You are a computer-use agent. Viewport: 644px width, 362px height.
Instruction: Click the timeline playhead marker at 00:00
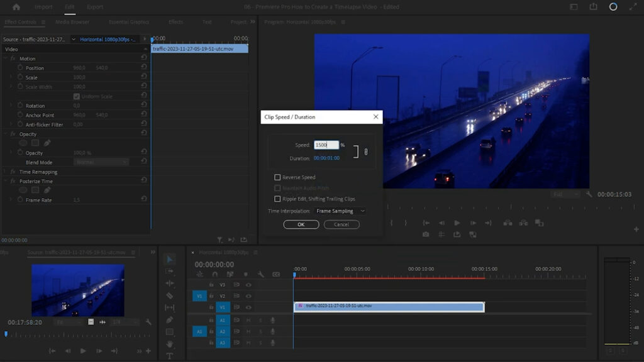click(294, 275)
